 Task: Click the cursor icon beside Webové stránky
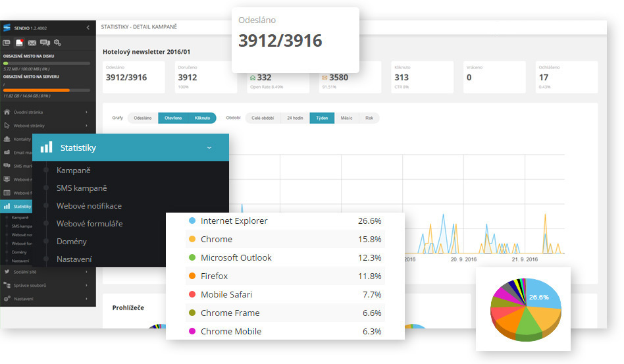point(7,126)
